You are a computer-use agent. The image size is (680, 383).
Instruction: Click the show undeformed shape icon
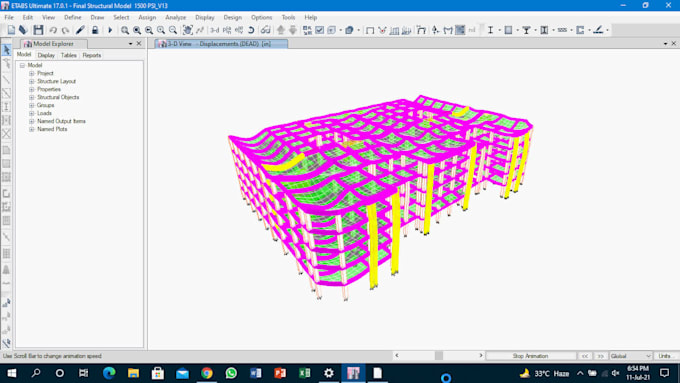coord(370,30)
